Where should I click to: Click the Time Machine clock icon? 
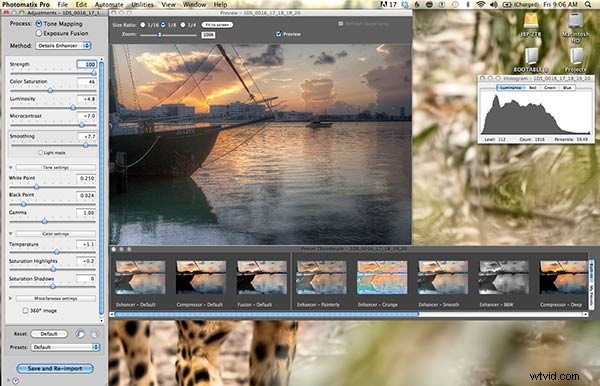[x=455, y=4]
